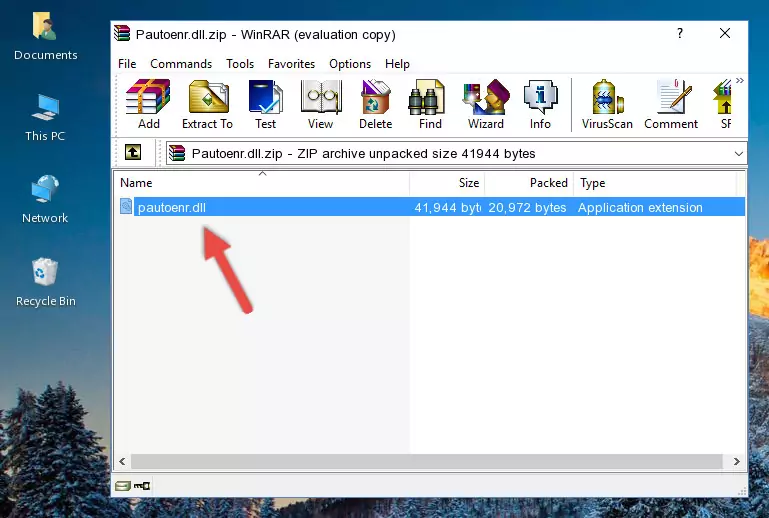769x518 pixels.
Task: Click the pautoenr.dll file icon
Action: [x=126, y=207]
